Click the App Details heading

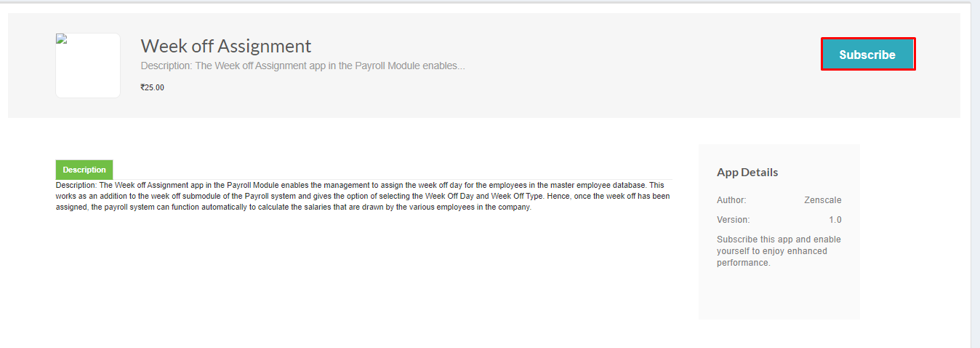click(747, 173)
